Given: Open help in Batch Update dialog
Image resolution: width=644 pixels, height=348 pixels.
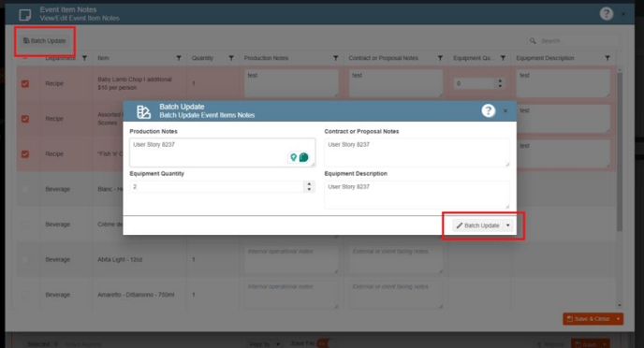Looking at the screenshot, I should point(488,110).
